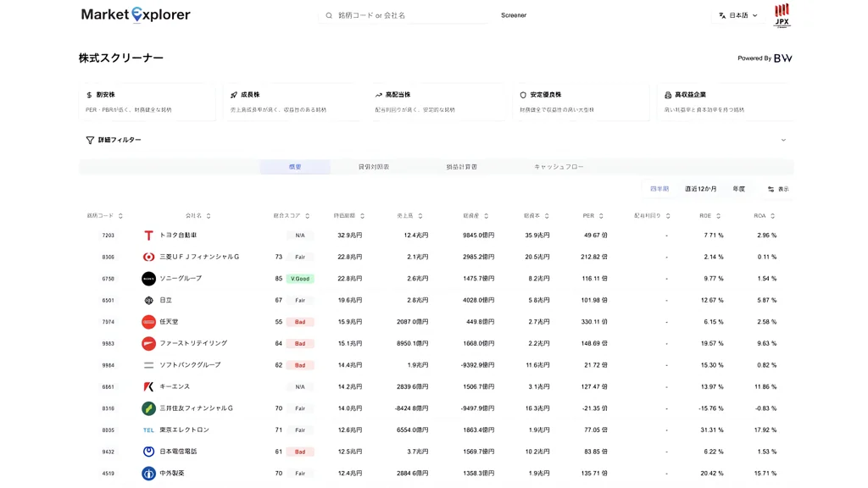Sort by 時価総額 column
Screen dimensions: 868x488
coord(348,216)
